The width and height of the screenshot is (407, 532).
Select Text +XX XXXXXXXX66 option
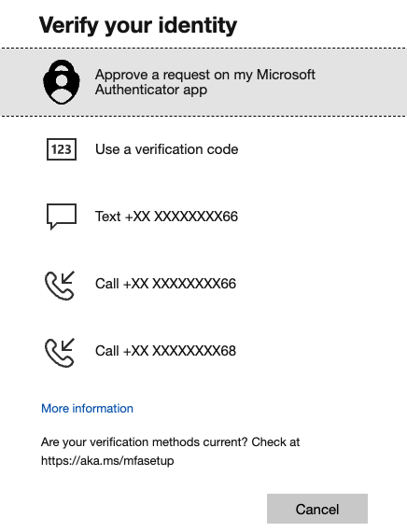click(203, 217)
